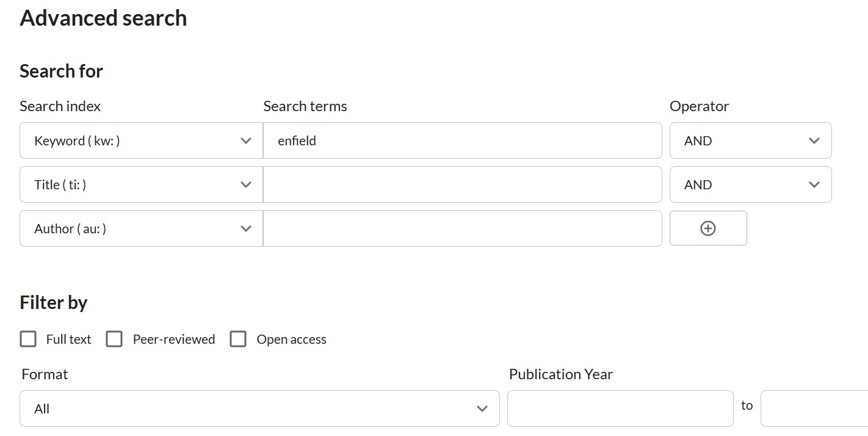The width and height of the screenshot is (868, 436).
Task: Focus the empty Title search terms field
Action: click(x=462, y=185)
